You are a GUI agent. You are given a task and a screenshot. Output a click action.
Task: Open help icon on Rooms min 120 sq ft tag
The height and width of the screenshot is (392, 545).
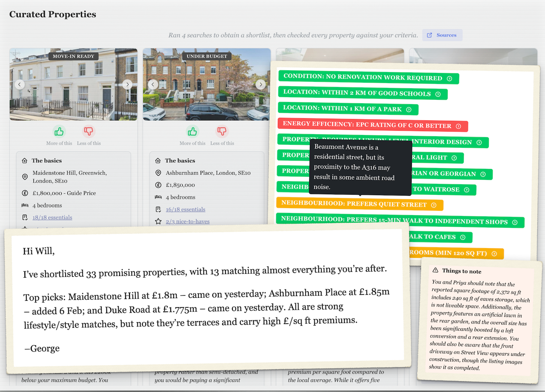[x=494, y=254]
